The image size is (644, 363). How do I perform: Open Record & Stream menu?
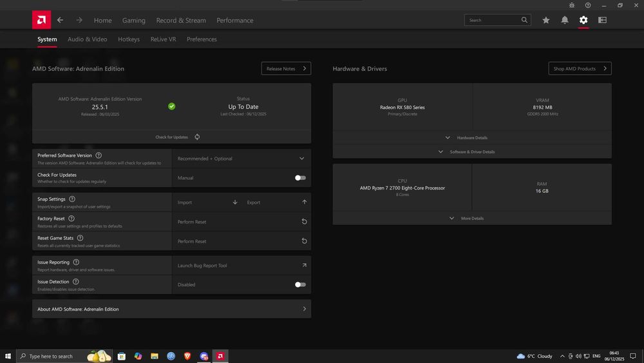[x=181, y=20]
